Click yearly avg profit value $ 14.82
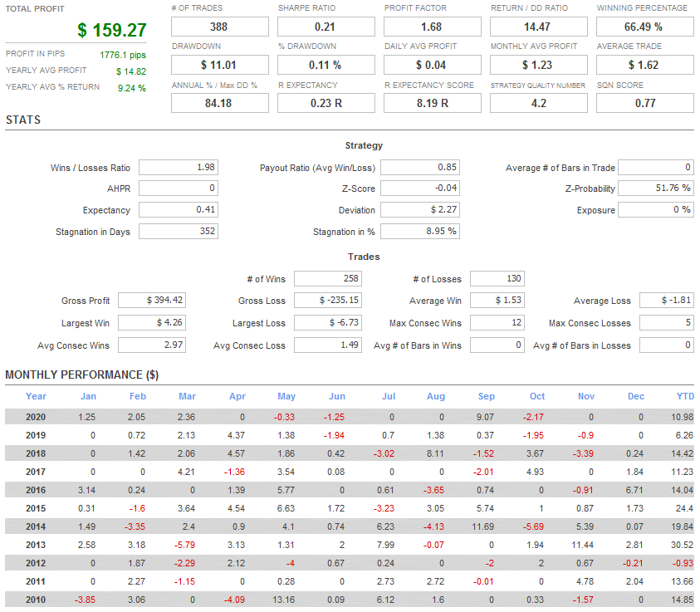The height and width of the screenshot is (612, 700). (131, 71)
